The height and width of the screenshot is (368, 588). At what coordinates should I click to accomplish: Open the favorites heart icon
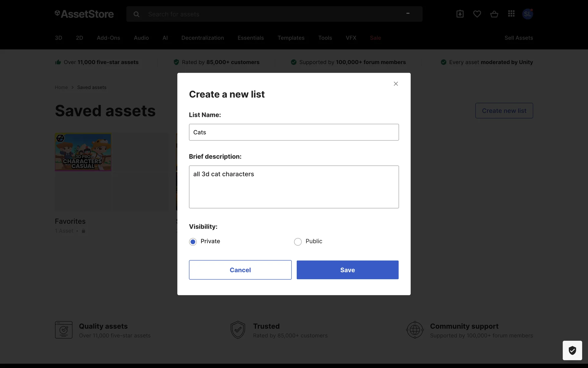(x=477, y=14)
